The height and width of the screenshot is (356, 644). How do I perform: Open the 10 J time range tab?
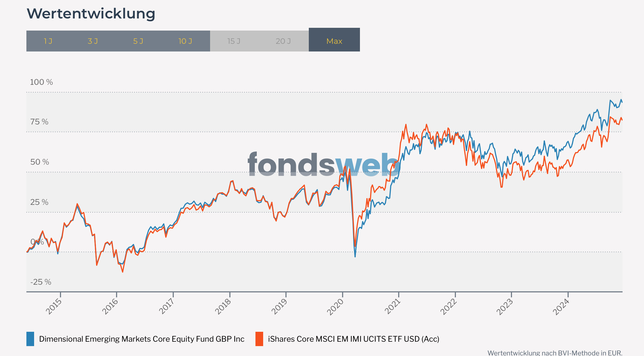click(185, 41)
